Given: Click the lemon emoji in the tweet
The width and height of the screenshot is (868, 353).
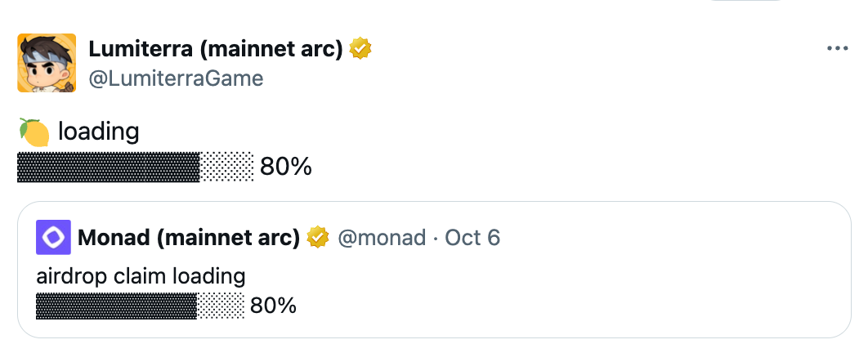Looking at the screenshot, I should click(x=34, y=132).
